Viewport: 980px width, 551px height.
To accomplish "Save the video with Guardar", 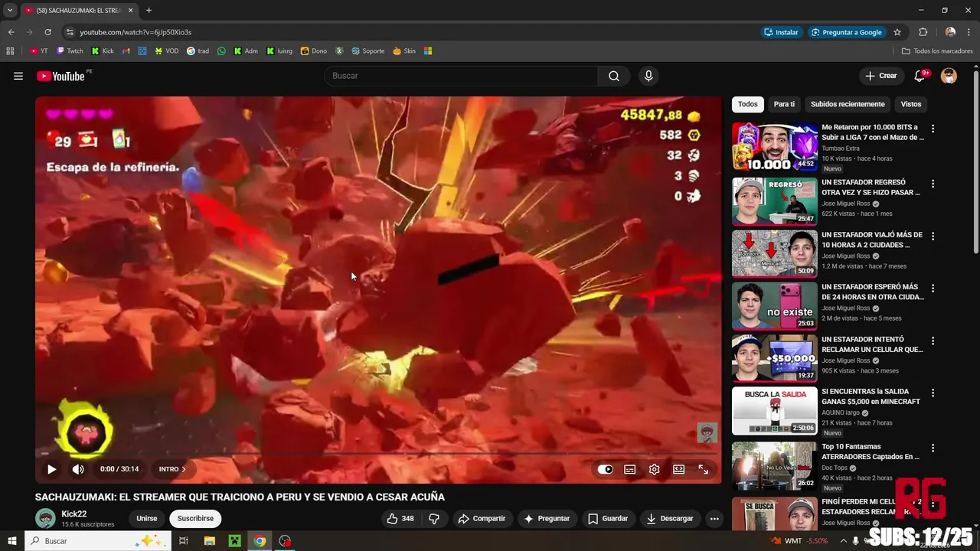I will pyautogui.click(x=608, y=518).
